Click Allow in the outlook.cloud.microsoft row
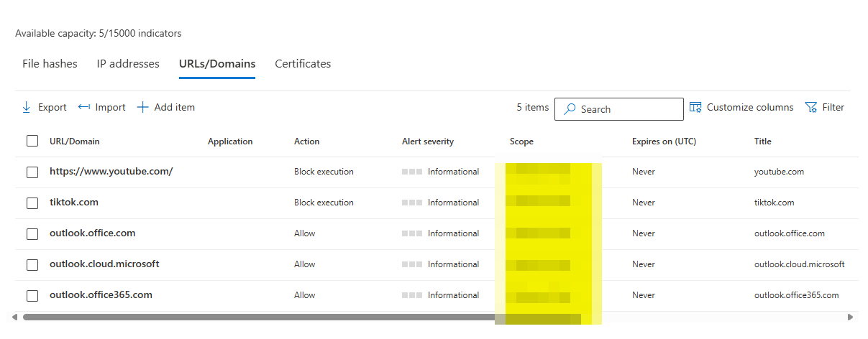868x339 pixels. 305,264
